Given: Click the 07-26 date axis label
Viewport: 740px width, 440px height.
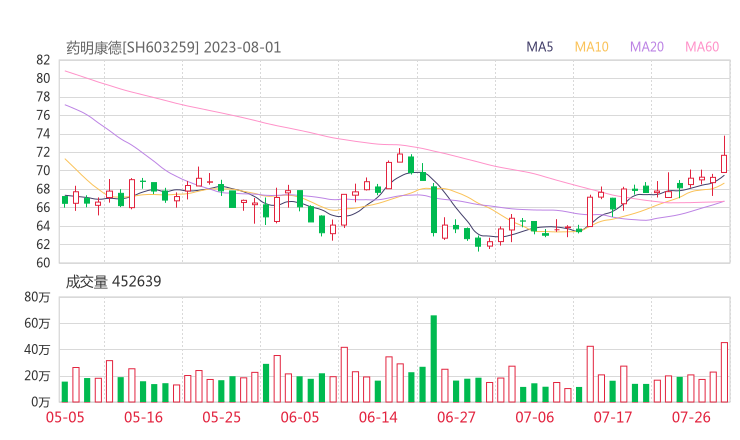Looking at the screenshot, I should tap(691, 417).
